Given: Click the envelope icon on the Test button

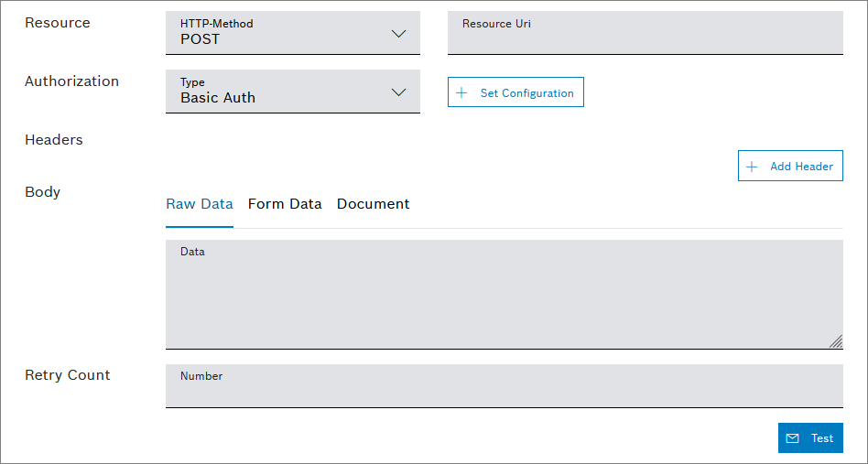Looking at the screenshot, I should tap(793, 438).
